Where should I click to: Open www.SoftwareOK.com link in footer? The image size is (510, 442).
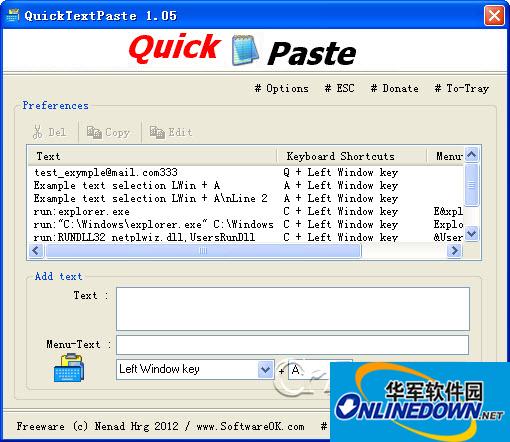tap(250, 426)
